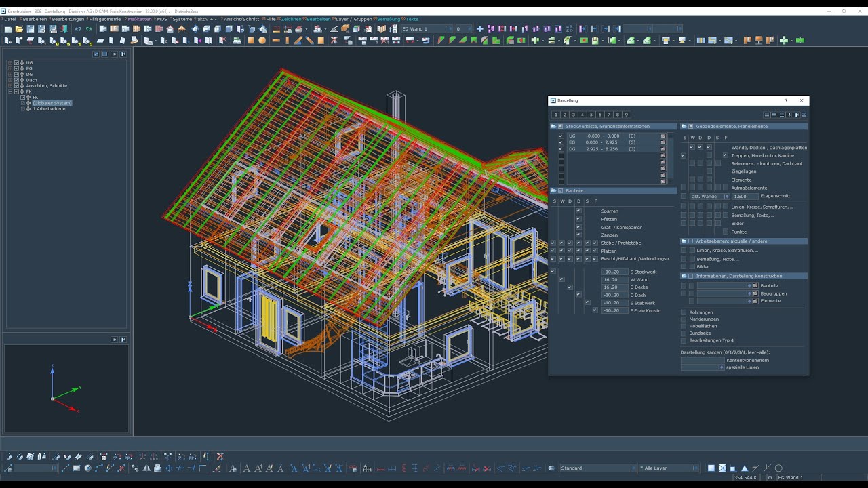The height and width of the screenshot is (488, 868).
Task: Uncheck the UG storey checkbox
Action: (x=561, y=136)
